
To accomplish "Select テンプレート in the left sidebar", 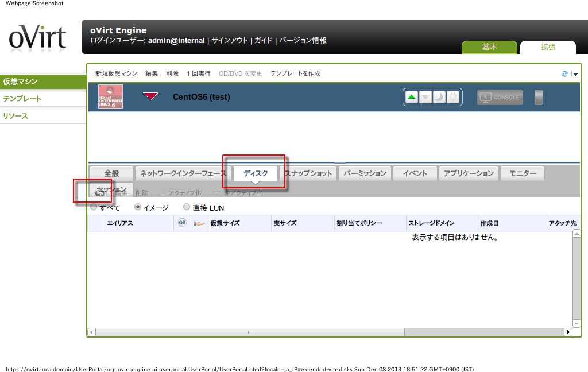I will 22,99.
